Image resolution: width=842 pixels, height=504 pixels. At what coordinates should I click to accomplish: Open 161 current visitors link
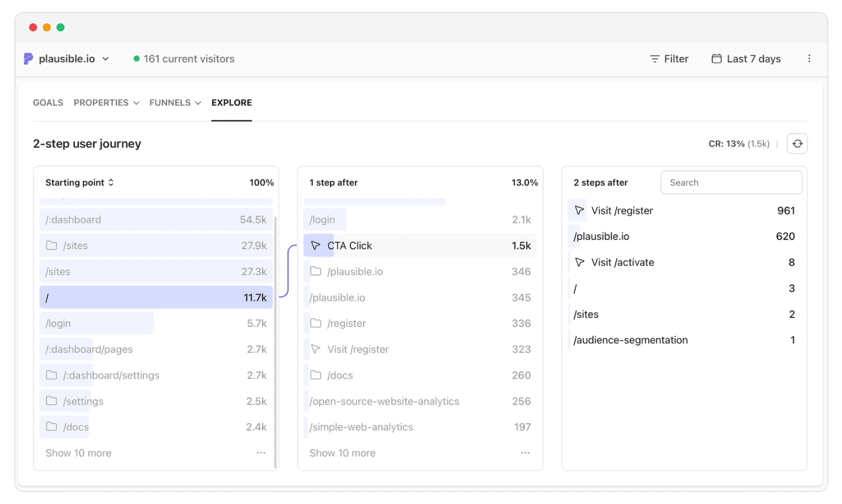pos(189,59)
